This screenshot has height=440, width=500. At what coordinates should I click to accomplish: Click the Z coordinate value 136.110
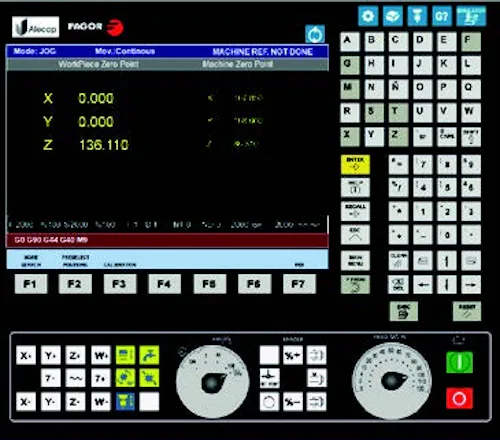[104, 145]
